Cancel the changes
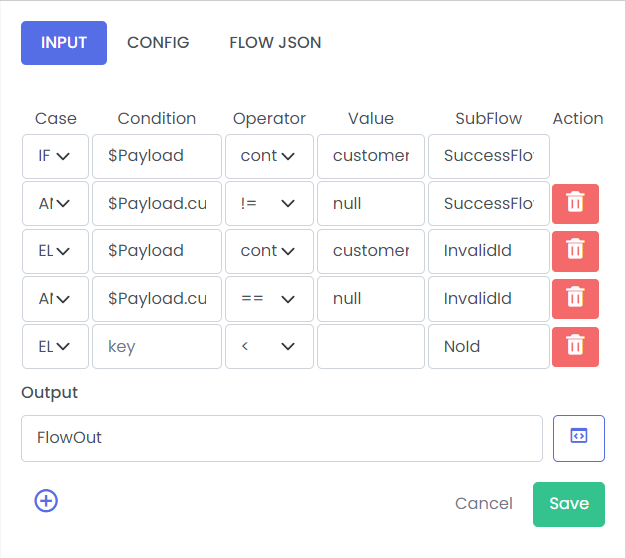The image size is (625, 558). 483,504
